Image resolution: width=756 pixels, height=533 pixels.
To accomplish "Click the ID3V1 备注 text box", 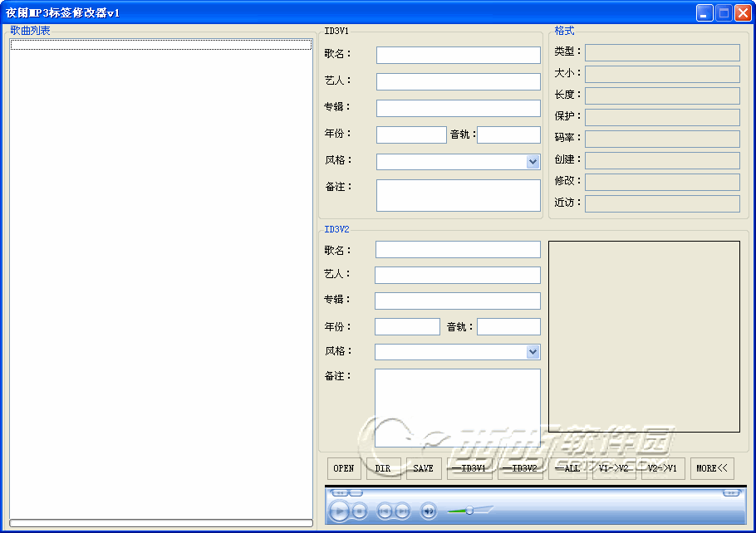I will pos(458,195).
